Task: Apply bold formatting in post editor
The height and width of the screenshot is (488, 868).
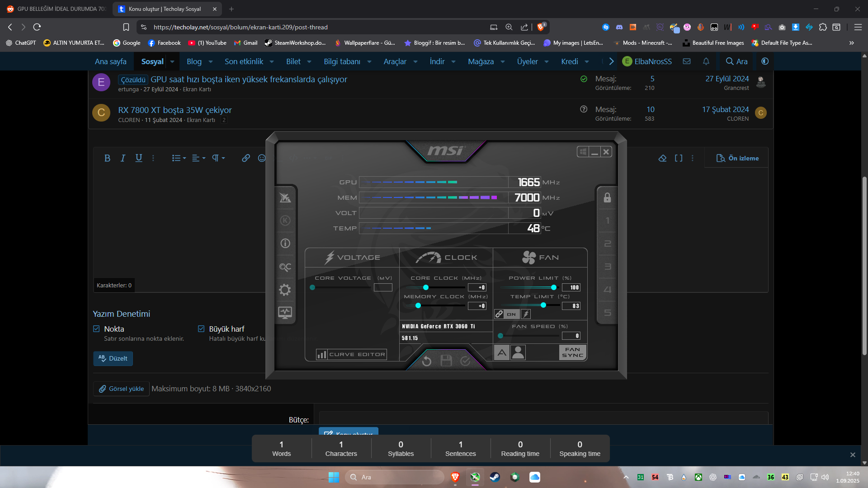Action: click(x=107, y=158)
